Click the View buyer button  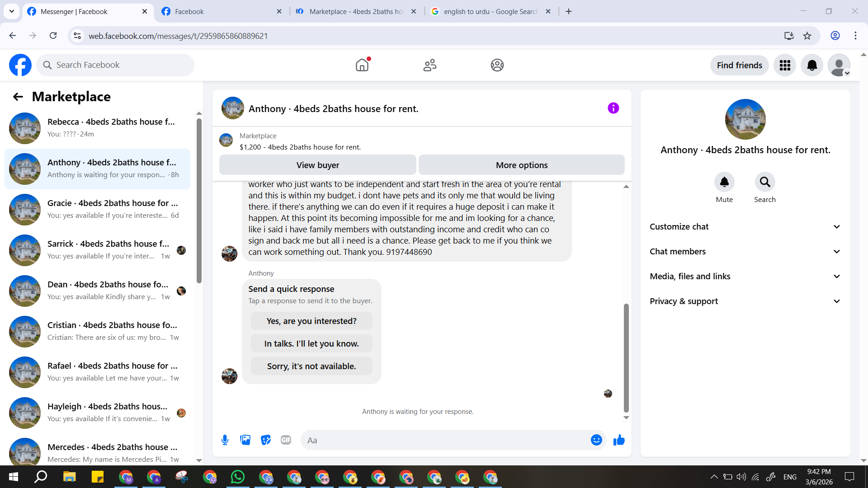[x=317, y=165]
